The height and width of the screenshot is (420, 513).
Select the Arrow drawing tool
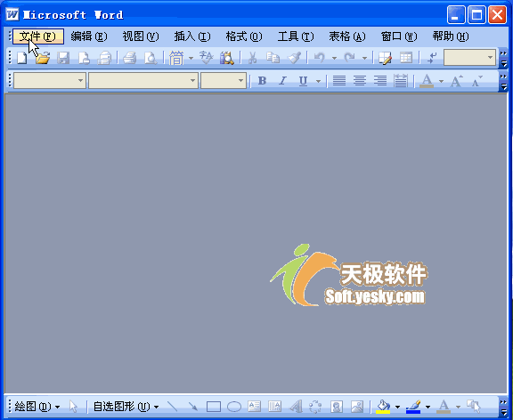(x=192, y=407)
